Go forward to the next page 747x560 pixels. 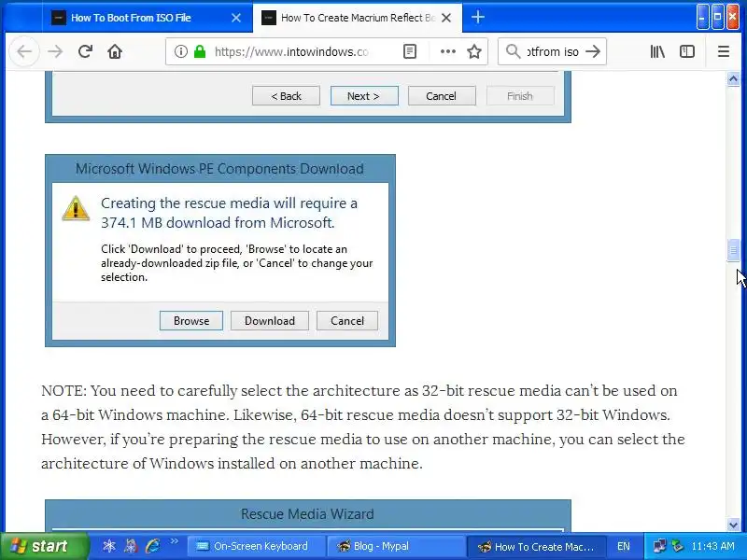pos(55,51)
